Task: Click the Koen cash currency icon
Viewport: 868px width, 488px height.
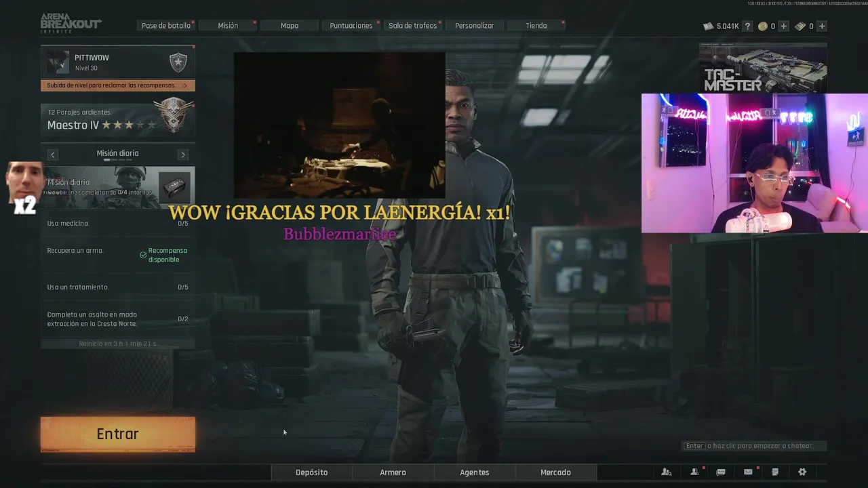Action: [x=709, y=26]
